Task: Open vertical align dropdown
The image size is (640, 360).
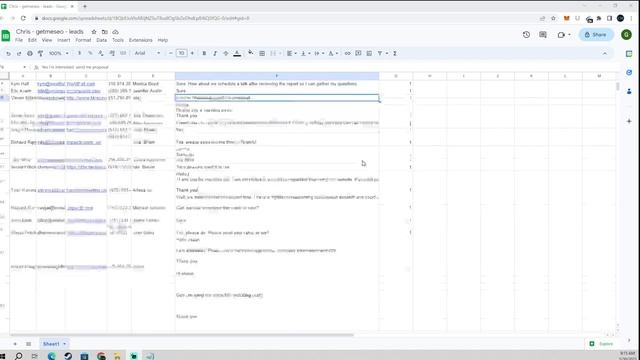Action: tap(305, 53)
